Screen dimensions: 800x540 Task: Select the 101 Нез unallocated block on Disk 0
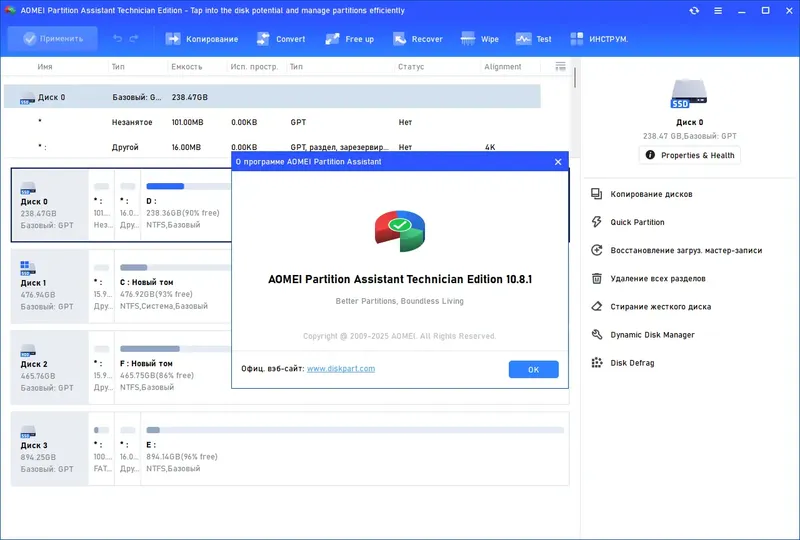coord(102,205)
